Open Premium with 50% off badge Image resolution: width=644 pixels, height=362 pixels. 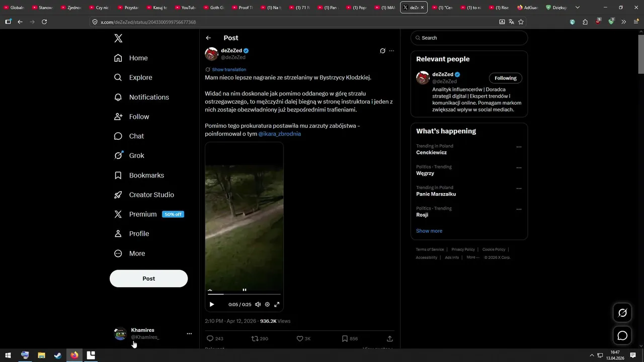coord(149,214)
